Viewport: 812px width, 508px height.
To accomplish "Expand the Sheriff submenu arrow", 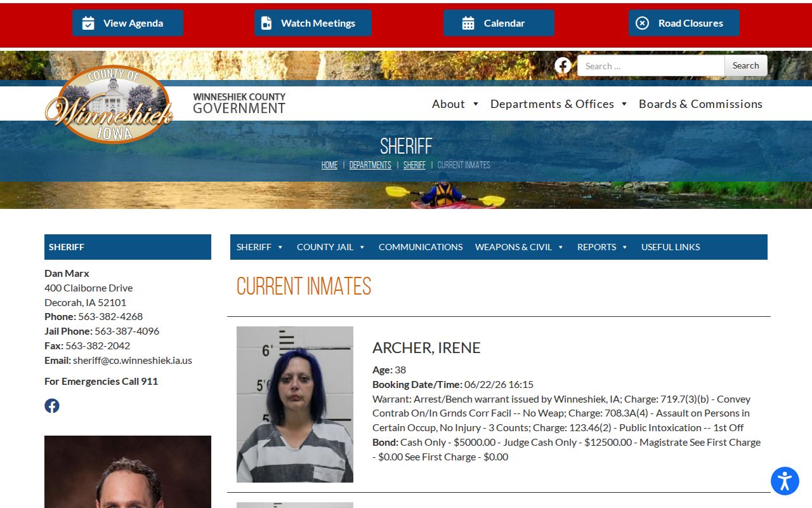I will (280, 248).
